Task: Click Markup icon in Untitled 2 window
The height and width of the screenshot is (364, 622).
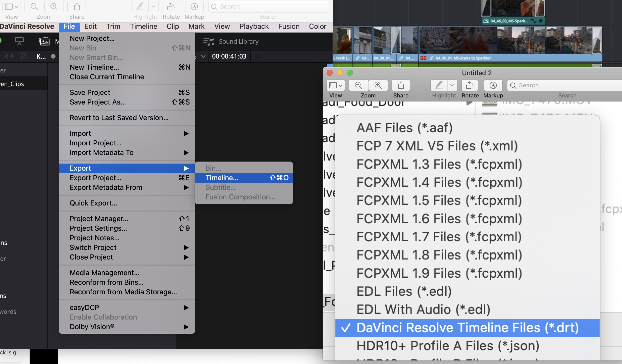Action: click(493, 85)
